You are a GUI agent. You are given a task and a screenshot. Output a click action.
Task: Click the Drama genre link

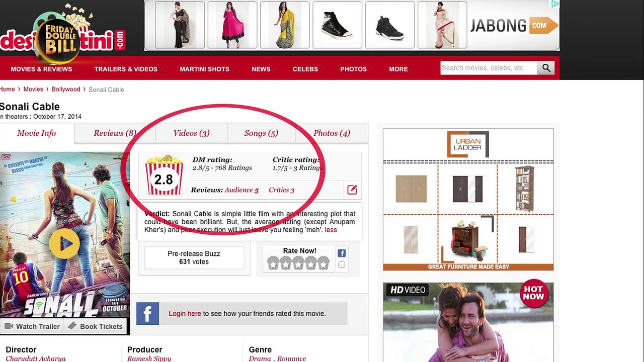pos(260,358)
